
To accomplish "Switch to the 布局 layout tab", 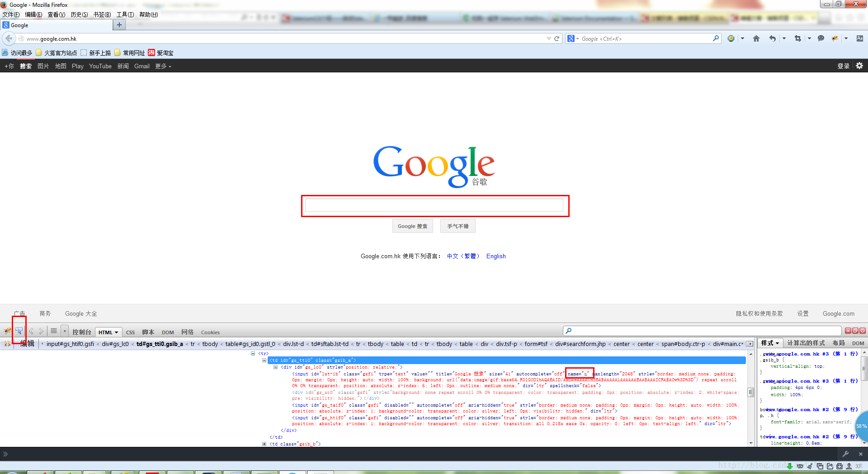I will 839,343.
